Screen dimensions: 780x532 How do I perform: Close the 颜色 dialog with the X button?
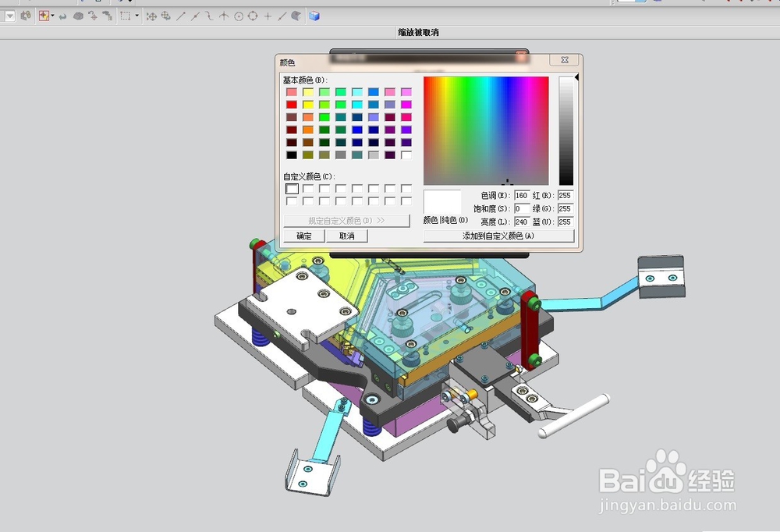pyautogui.click(x=565, y=60)
